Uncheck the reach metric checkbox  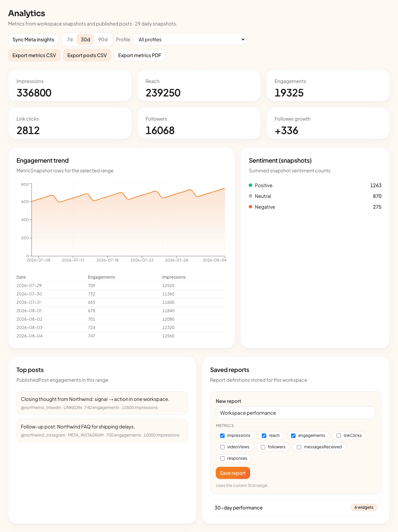tap(264, 436)
